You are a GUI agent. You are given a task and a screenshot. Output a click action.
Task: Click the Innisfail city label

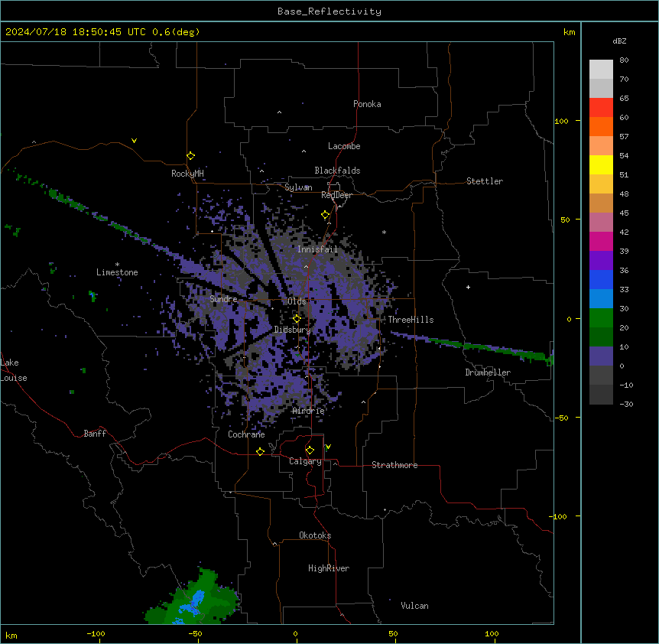(x=317, y=249)
